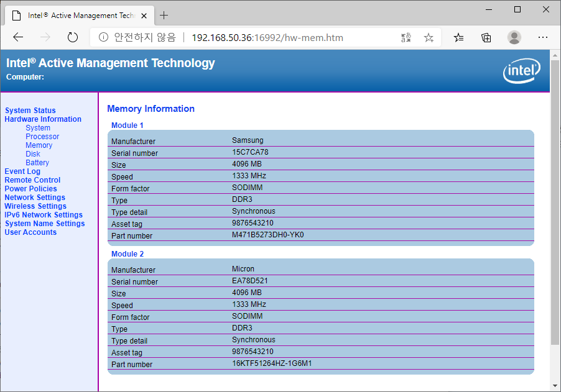The height and width of the screenshot is (392, 561).
Task: Minimize the browser window
Action: (x=489, y=10)
